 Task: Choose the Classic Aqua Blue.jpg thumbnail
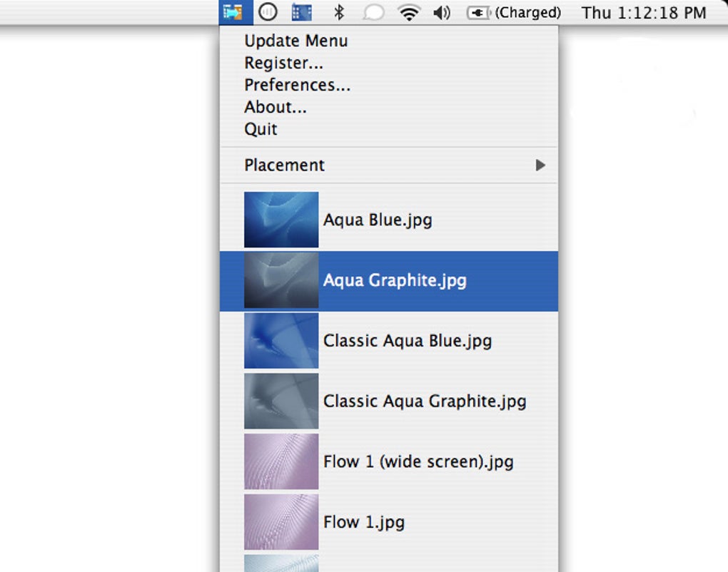(281, 341)
